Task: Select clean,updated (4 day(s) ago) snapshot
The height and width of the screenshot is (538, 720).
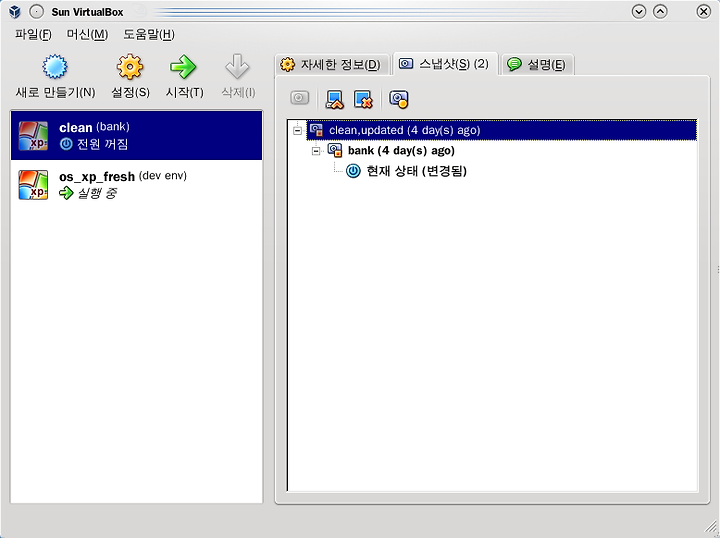Action: click(x=501, y=130)
